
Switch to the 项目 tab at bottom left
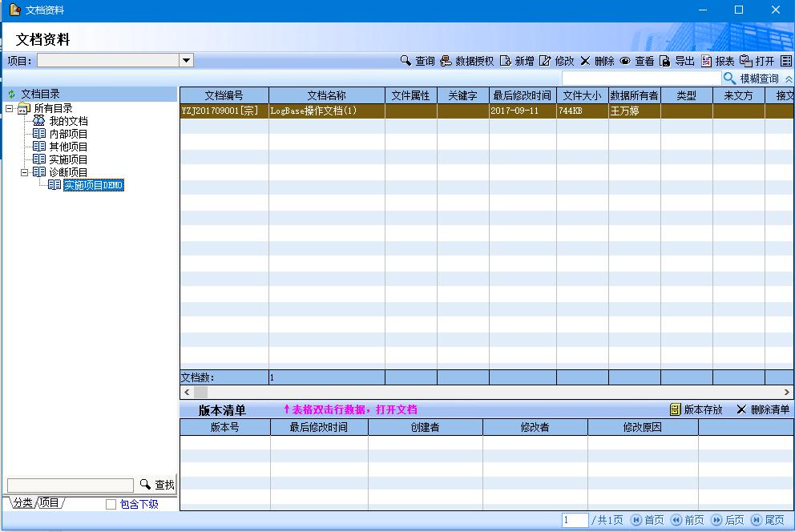pos(50,503)
